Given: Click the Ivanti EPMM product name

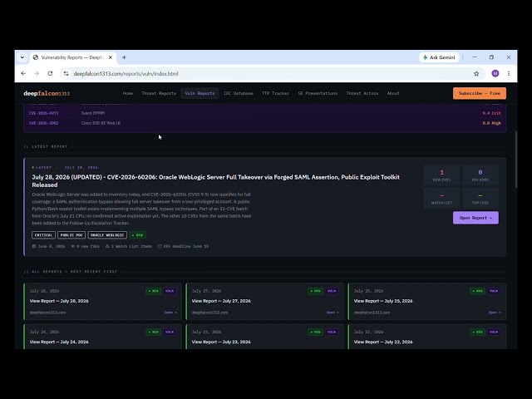Looking at the screenshot, I should (x=93, y=113).
